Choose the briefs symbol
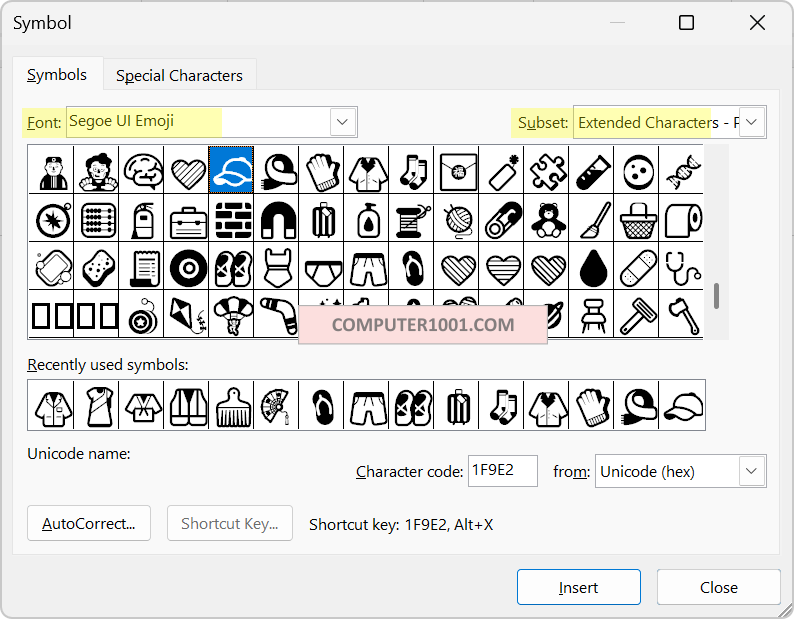This screenshot has height=619, width=794. pos(322,266)
